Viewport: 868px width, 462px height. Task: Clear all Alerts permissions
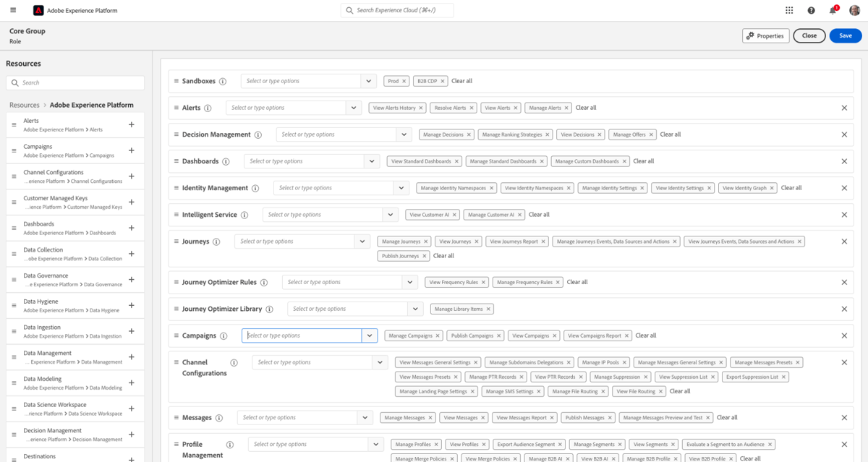tap(585, 107)
